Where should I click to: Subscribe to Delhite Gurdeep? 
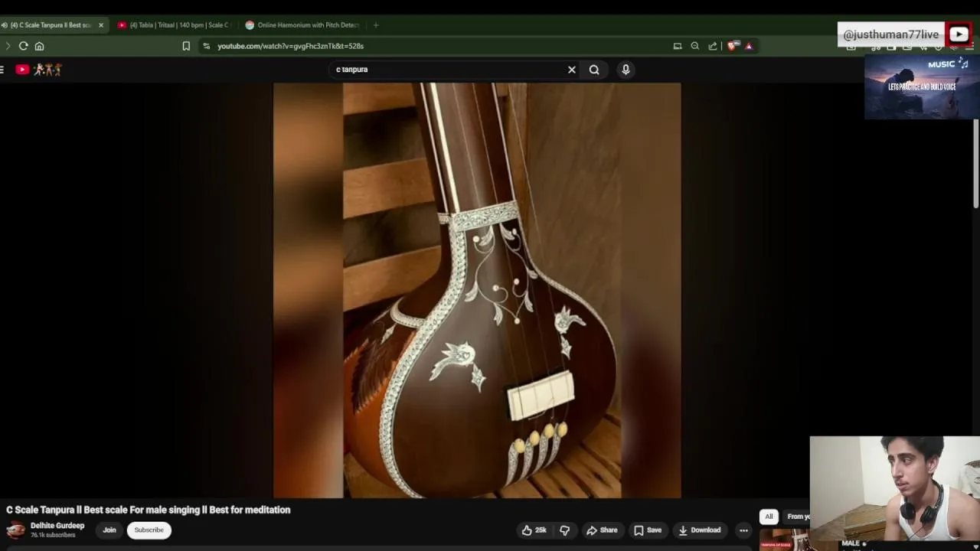tap(149, 530)
